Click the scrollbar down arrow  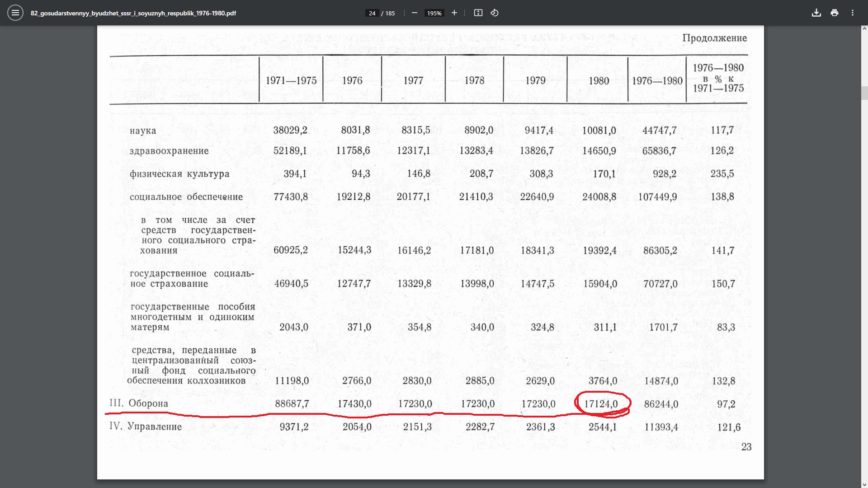[x=864, y=484]
